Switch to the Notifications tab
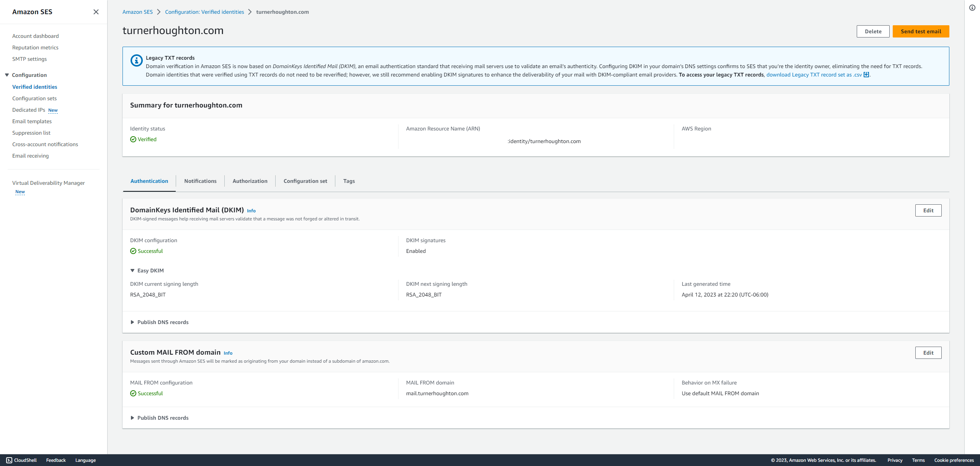Viewport: 980px width, 466px height. click(x=200, y=181)
